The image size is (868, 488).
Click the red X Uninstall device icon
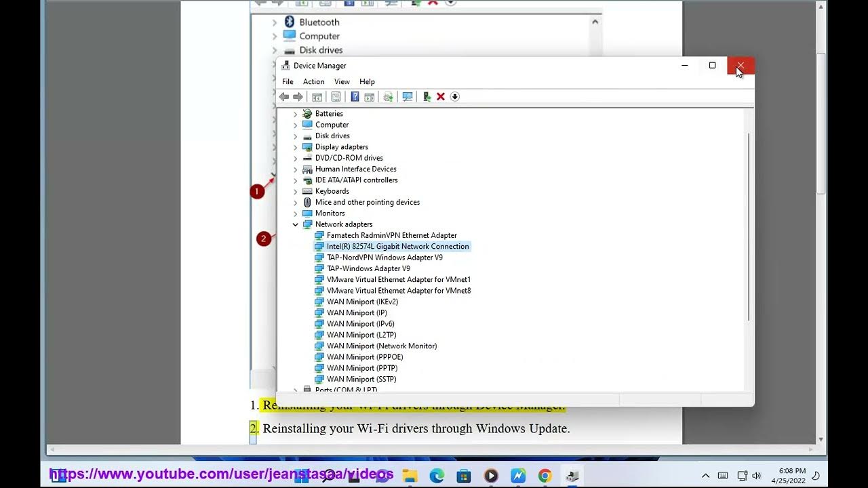(x=441, y=97)
